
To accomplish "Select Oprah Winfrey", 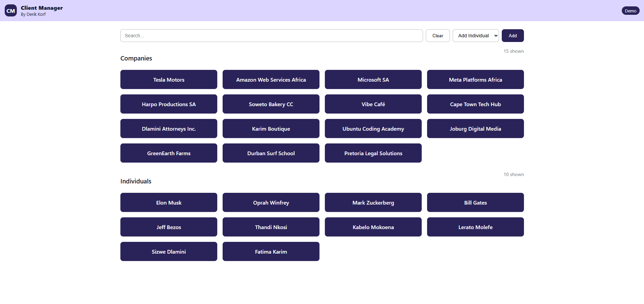I will pos(271,203).
